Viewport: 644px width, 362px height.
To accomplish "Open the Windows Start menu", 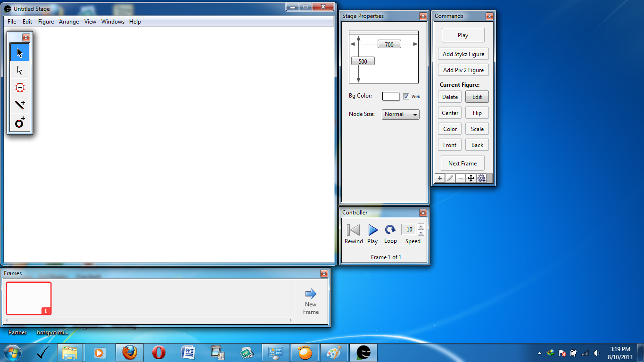I will [12, 353].
